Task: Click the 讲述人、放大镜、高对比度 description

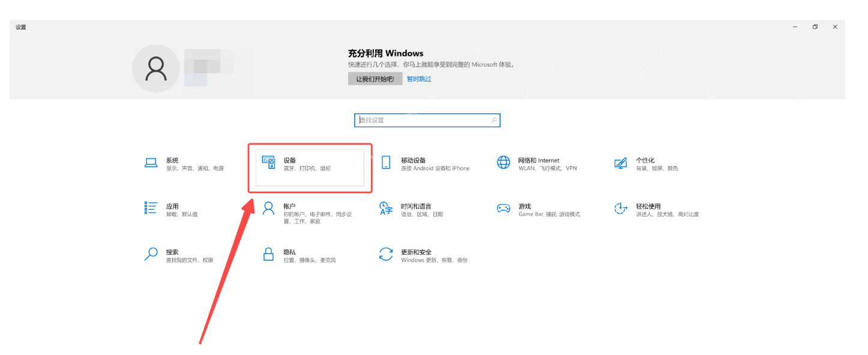Action: (668, 214)
